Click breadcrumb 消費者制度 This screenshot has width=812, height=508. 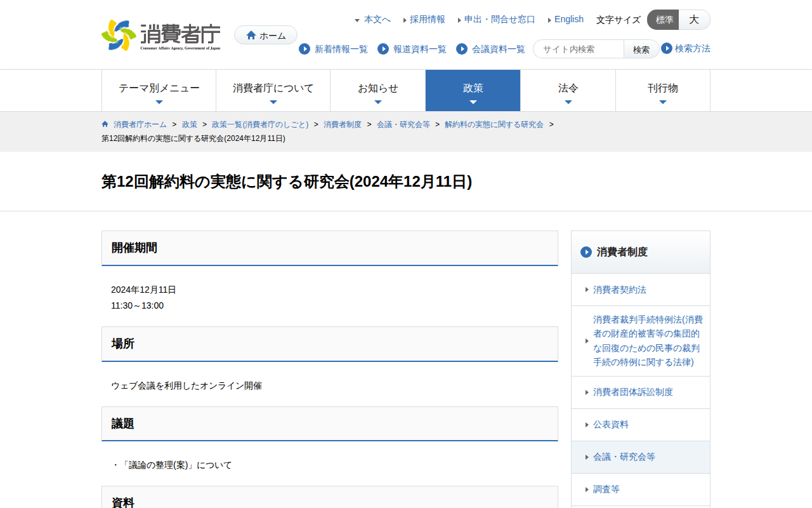[343, 124]
